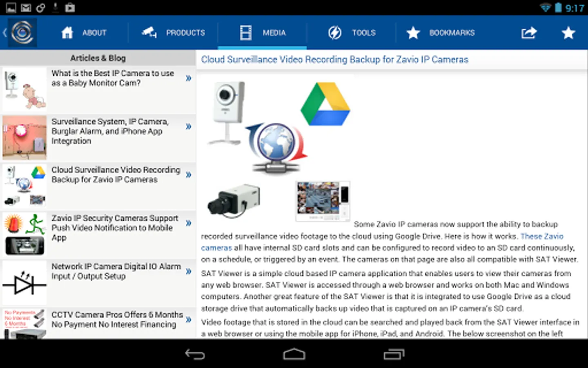Select Cloud Surveillance Video Recording Backup list item
The image size is (588, 368).
pos(98,186)
